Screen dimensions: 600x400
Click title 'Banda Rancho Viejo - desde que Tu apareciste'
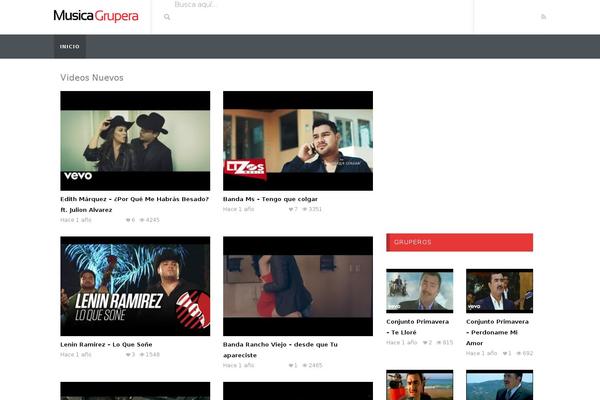pyautogui.click(x=280, y=350)
